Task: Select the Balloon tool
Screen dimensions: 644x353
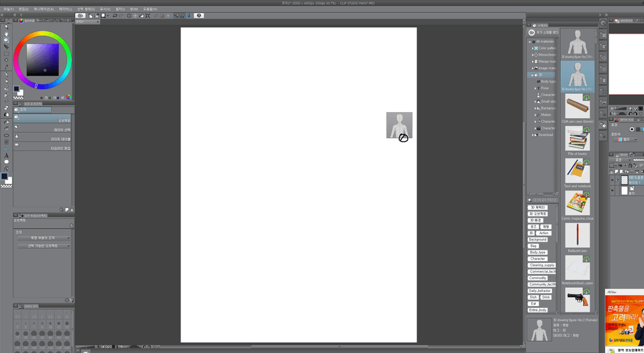Action: pyautogui.click(x=6, y=162)
